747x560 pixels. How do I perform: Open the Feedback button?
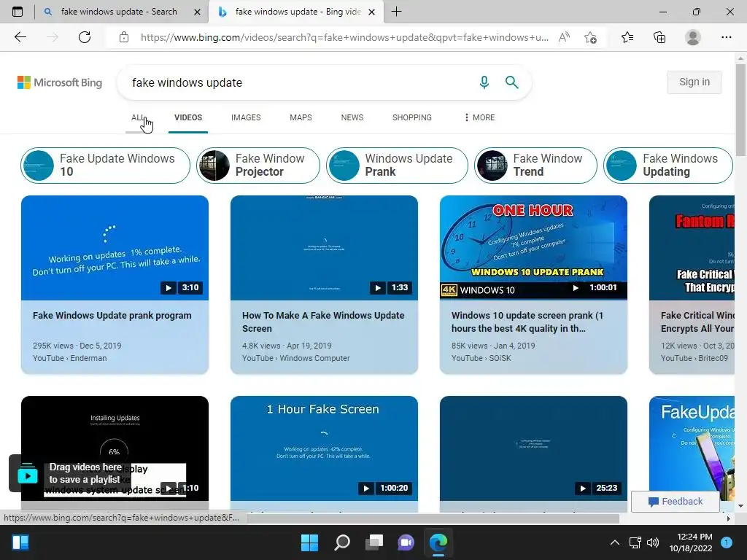coord(675,502)
